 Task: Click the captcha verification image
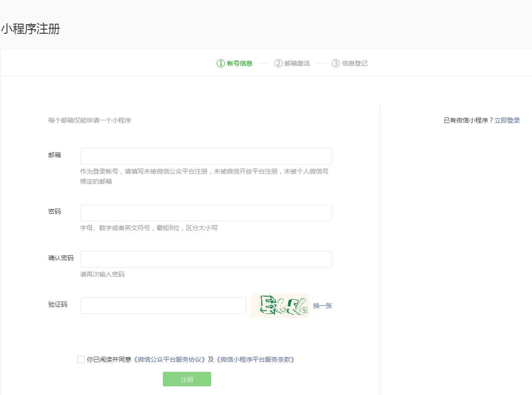280,306
